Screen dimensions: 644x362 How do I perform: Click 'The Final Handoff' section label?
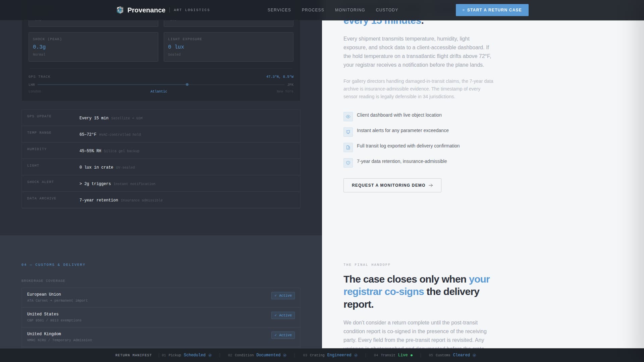(x=367, y=265)
